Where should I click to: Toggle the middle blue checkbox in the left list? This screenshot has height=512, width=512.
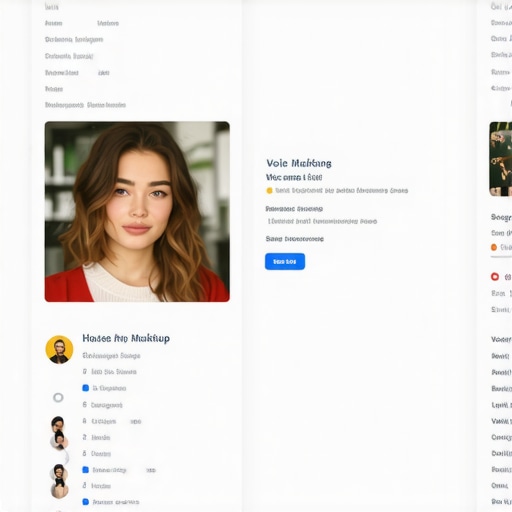85,470
